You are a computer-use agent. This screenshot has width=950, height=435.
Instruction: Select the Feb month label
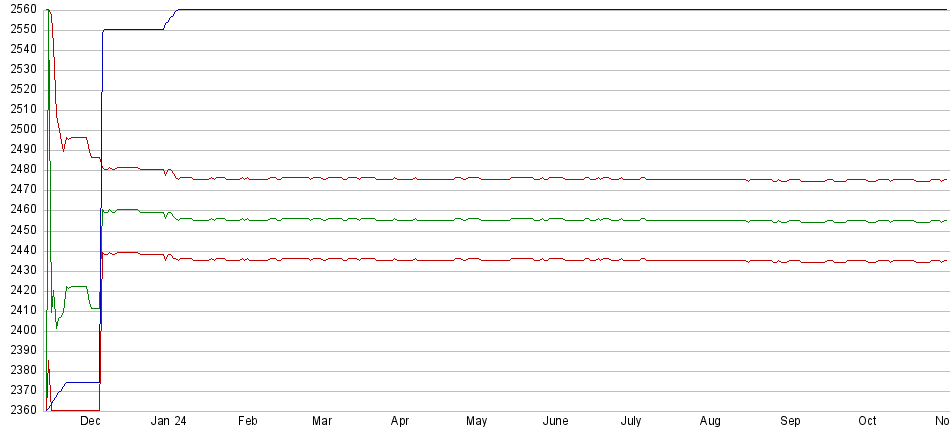coord(247,422)
